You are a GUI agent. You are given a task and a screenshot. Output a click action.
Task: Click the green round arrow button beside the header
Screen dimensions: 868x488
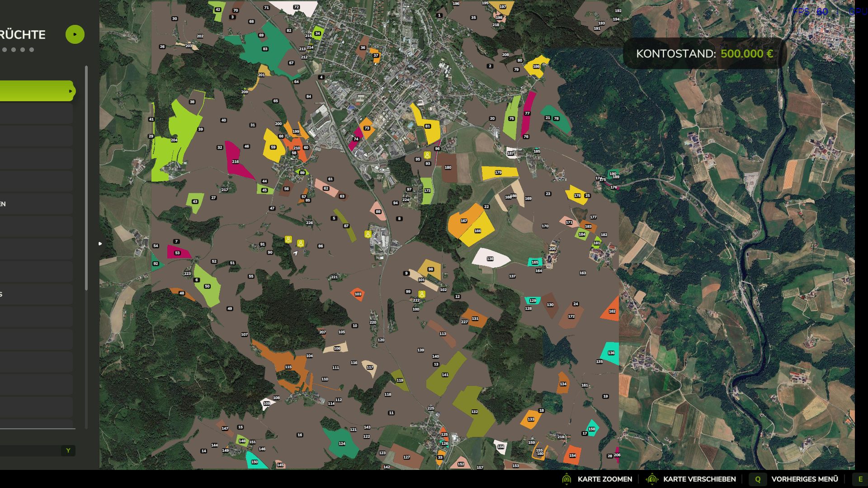click(75, 34)
